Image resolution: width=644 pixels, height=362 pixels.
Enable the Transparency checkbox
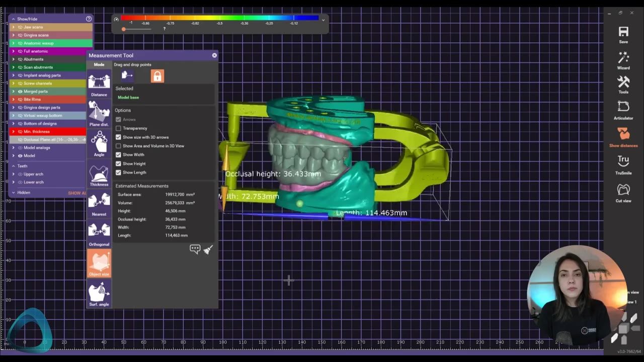(119, 128)
